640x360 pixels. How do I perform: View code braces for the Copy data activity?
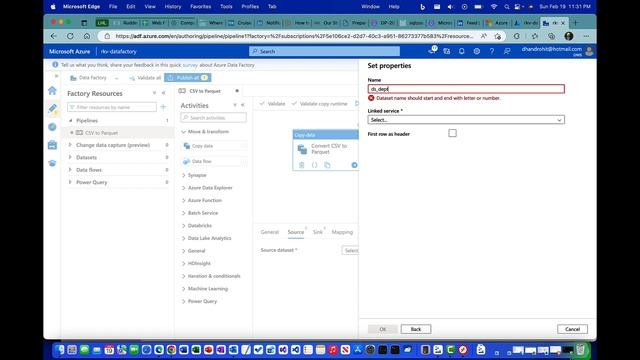[x=314, y=165]
